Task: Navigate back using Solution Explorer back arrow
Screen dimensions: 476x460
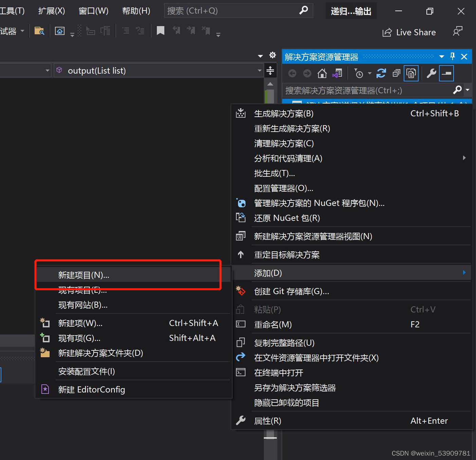Action: tap(292, 73)
